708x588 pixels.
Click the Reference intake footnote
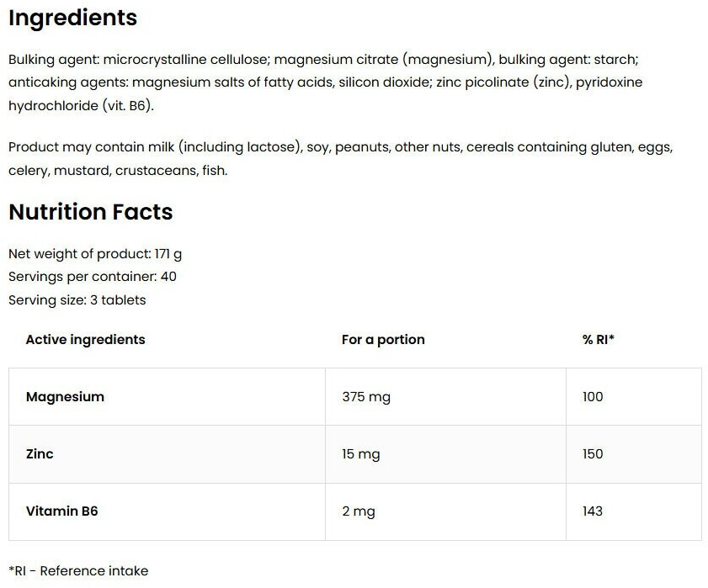tap(78, 571)
